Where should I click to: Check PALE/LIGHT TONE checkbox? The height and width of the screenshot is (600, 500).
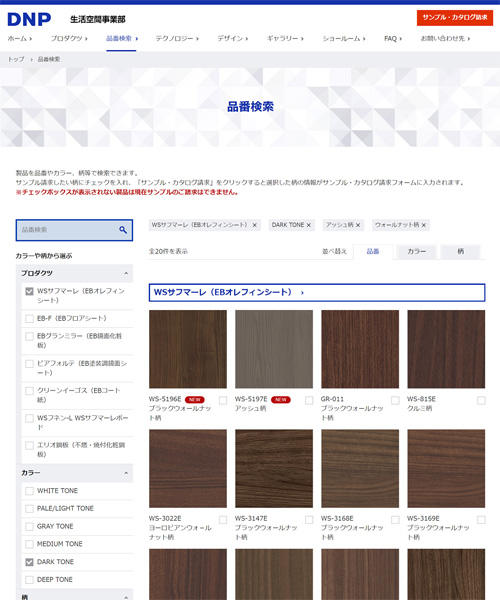click(29, 509)
